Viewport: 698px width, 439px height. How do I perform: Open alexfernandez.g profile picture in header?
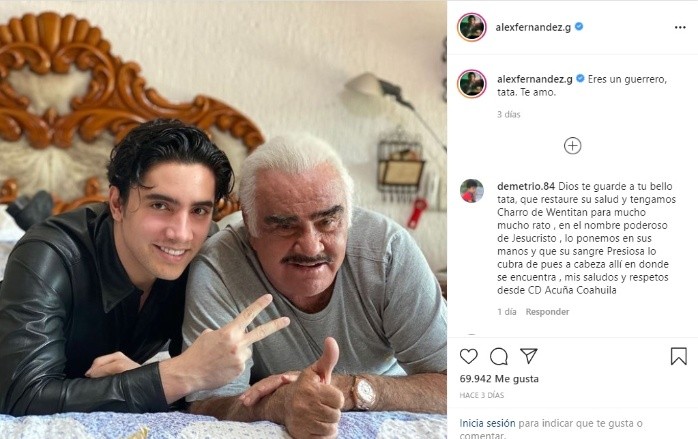click(x=471, y=27)
